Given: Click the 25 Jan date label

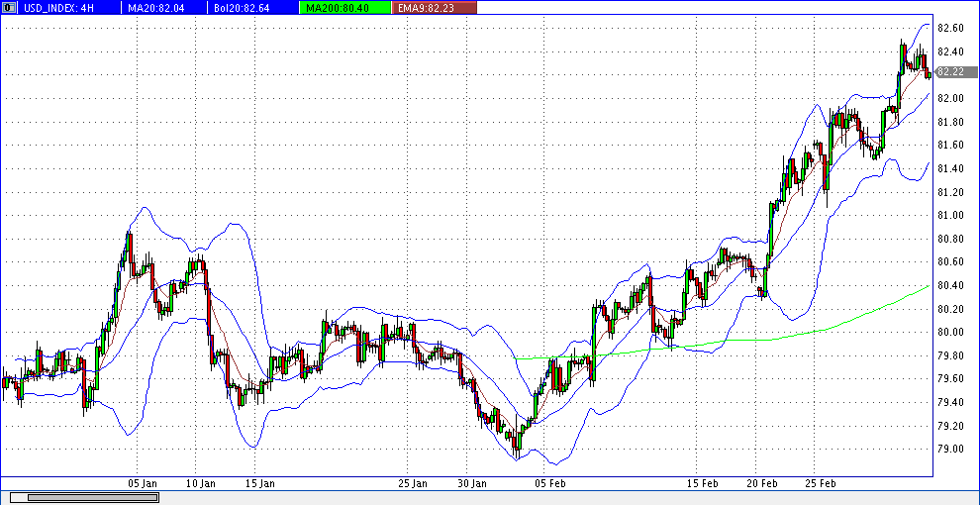Looking at the screenshot, I should pyautogui.click(x=413, y=483).
